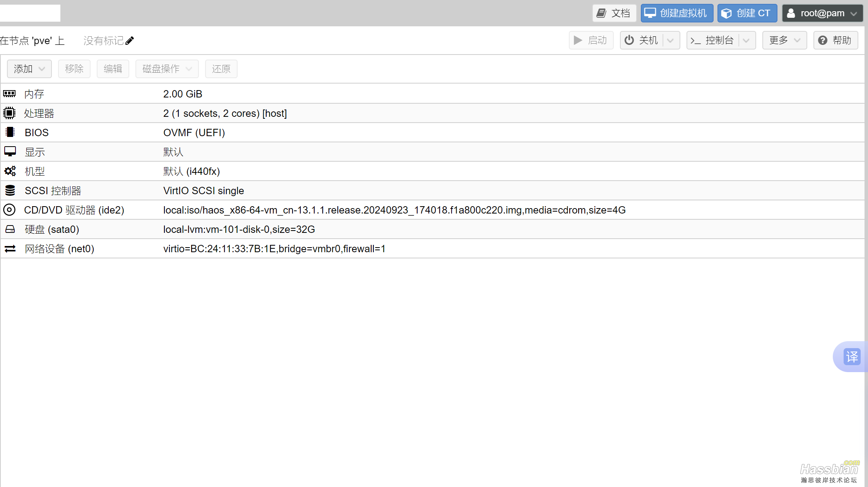Click the machine type gears icon
Viewport: 868px width, 487px height.
click(x=10, y=171)
